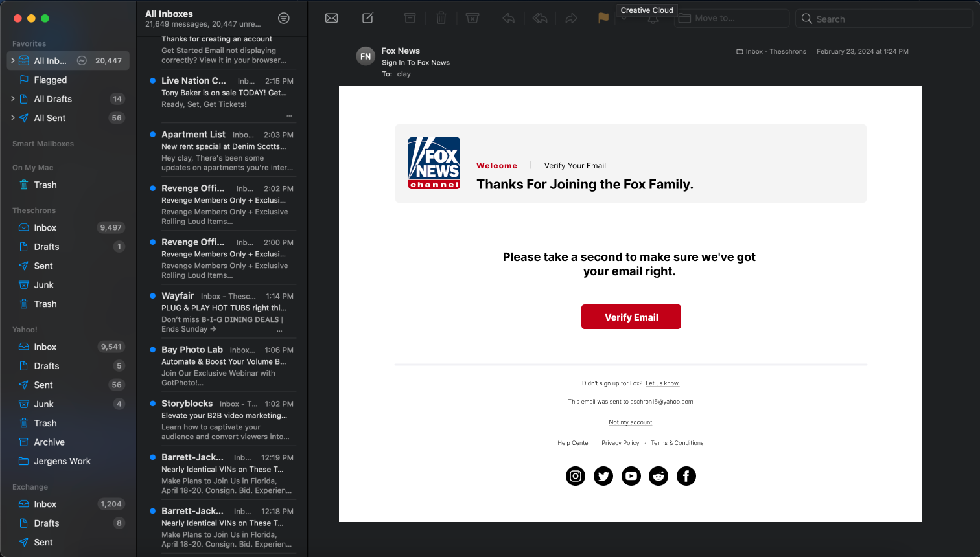Expand the All Drafts chevron
This screenshot has width=980, height=557.
(x=12, y=98)
